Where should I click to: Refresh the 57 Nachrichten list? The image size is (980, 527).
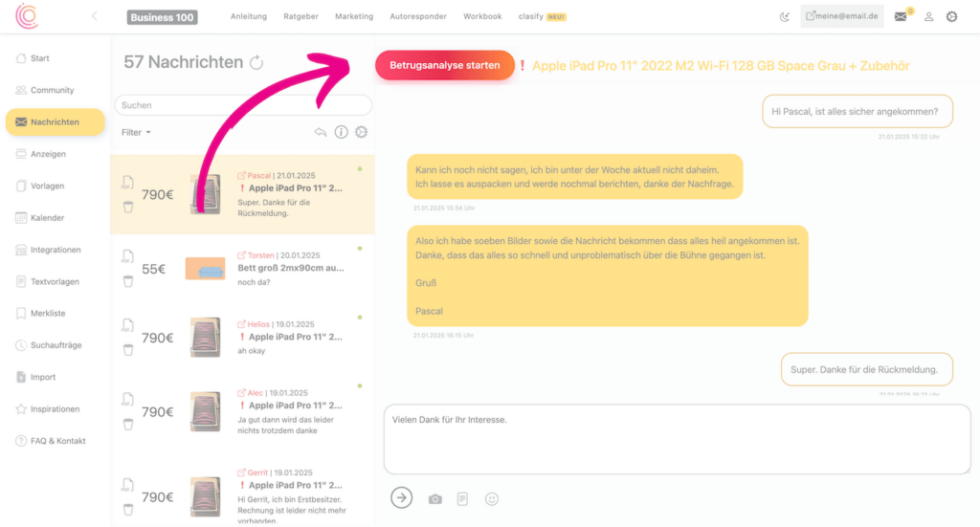coord(256,62)
